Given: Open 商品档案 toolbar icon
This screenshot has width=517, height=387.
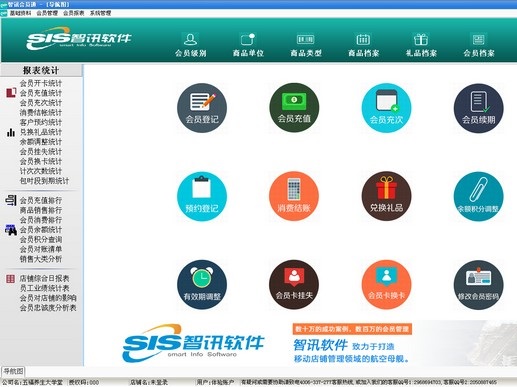Looking at the screenshot, I should click(x=363, y=45).
